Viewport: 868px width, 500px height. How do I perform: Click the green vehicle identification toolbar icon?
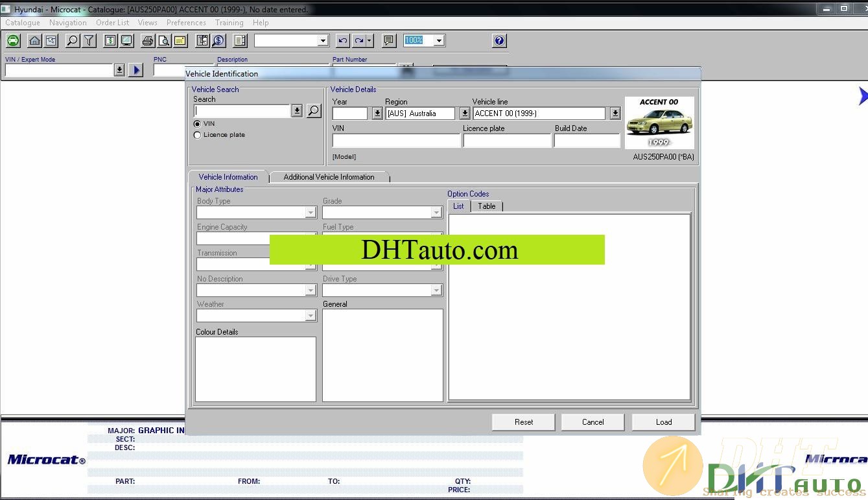click(13, 40)
